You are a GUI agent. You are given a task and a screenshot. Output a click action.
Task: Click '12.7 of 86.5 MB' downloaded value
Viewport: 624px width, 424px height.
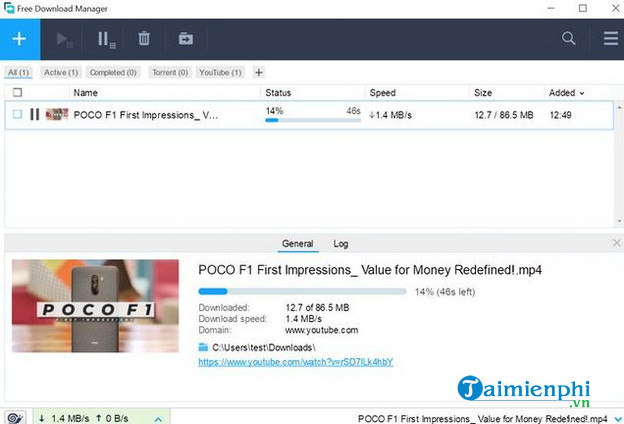pos(317,307)
